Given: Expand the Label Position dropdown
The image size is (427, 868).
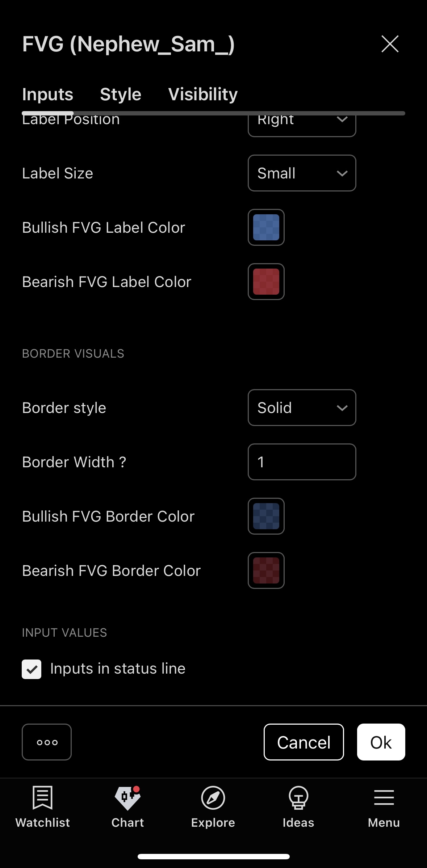Looking at the screenshot, I should pos(302,125).
